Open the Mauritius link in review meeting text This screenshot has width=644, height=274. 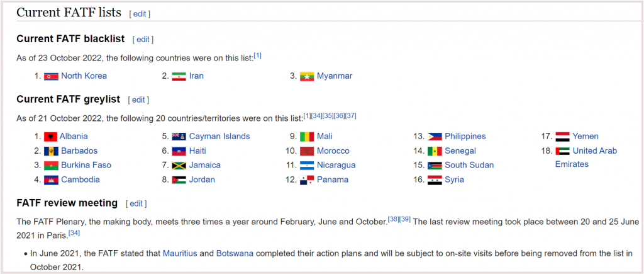pos(180,253)
